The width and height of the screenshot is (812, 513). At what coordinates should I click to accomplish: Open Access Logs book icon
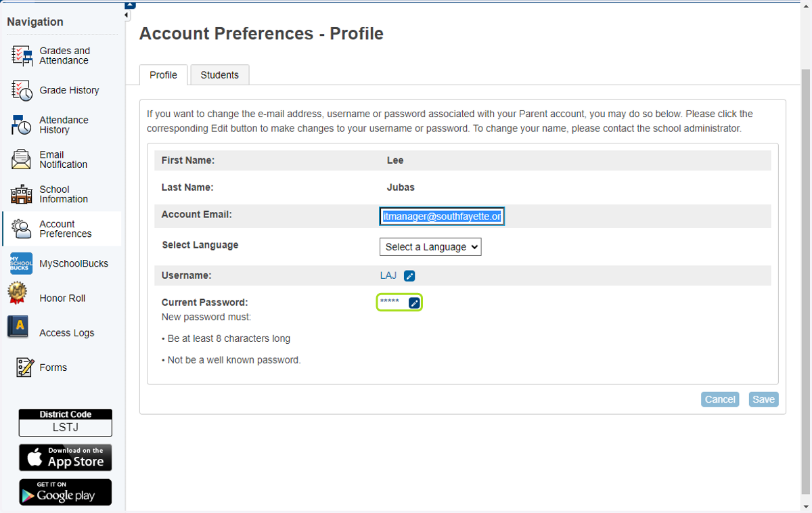pyautogui.click(x=18, y=327)
